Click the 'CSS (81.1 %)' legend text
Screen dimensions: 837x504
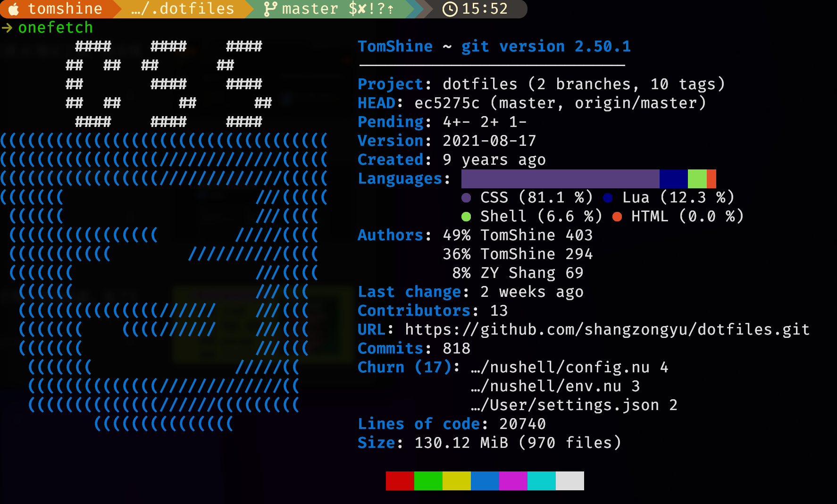point(536,197)
